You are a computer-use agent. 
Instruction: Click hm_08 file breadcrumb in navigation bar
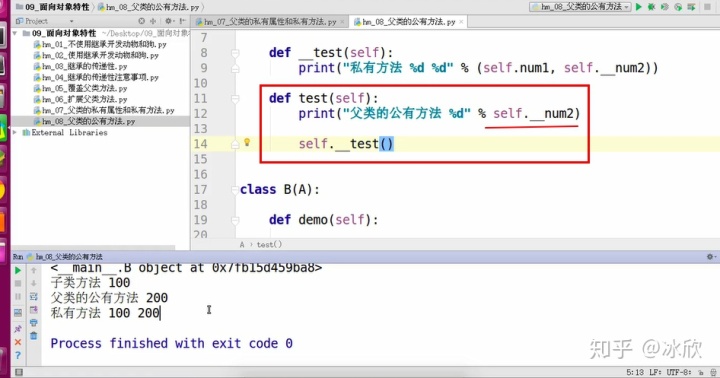tap(149, 7)
